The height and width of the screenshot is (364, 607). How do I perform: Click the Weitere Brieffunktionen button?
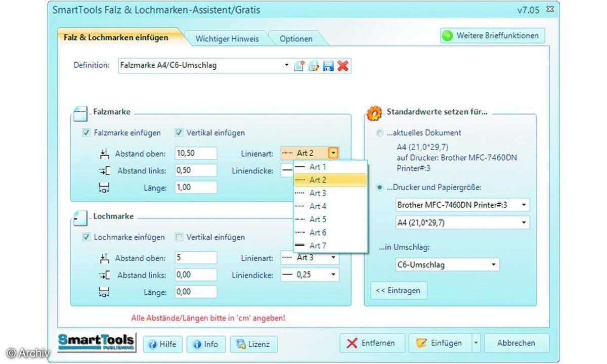coord(493,36)
